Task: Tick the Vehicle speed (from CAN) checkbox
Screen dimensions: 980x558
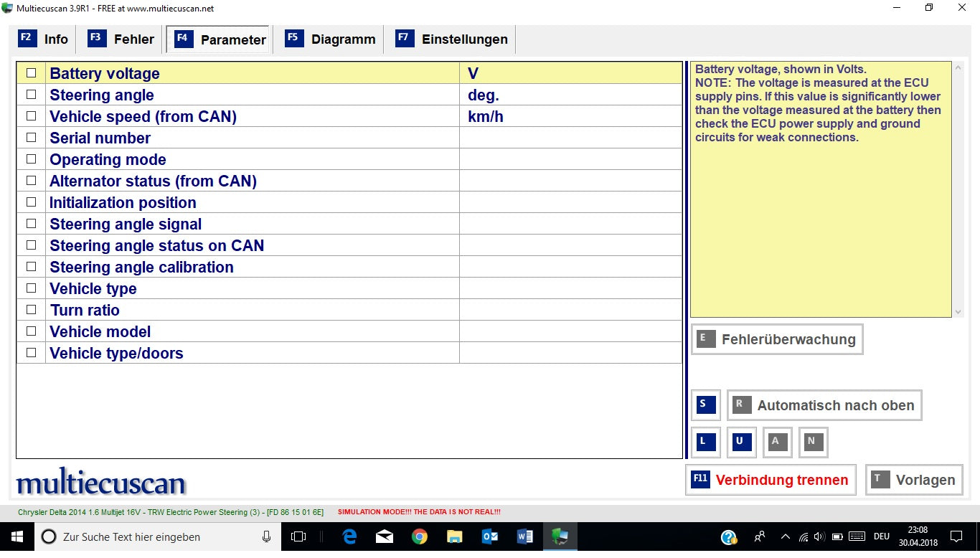Action: pos(31,116)
